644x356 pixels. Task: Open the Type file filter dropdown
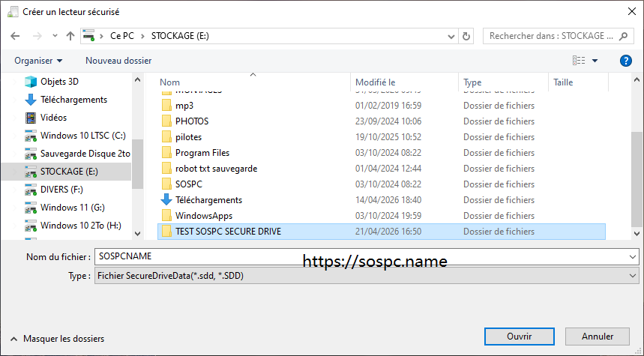[634, 276]
